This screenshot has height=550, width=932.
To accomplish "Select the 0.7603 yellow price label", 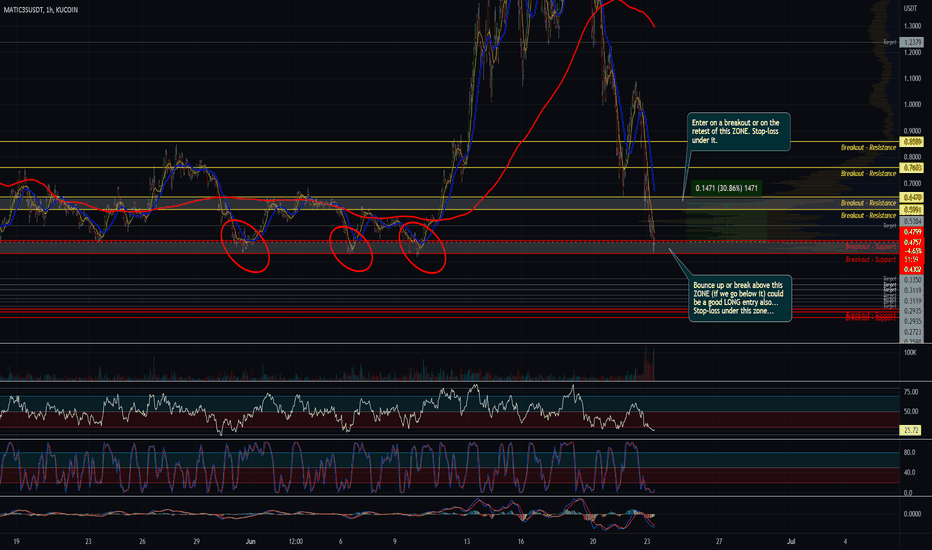I will (912, 168).
